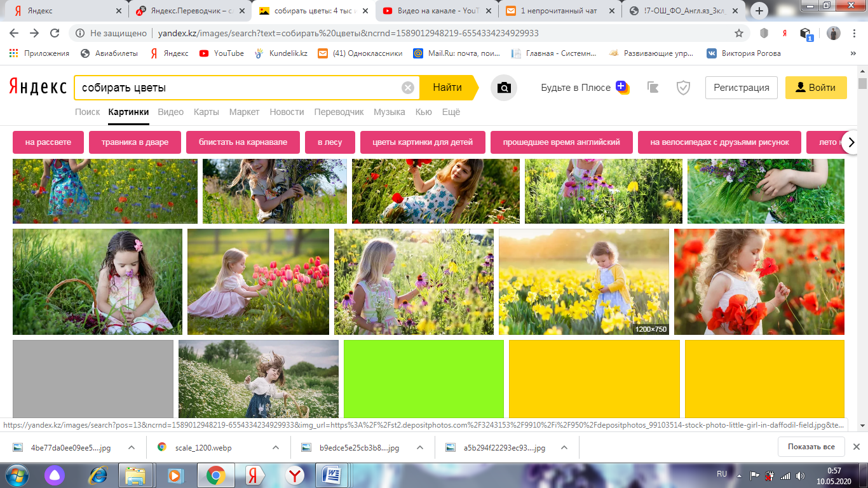868x488 pixels.
Task: Expand options for a5b294f22293ec93 download
Action: [564, 447]
